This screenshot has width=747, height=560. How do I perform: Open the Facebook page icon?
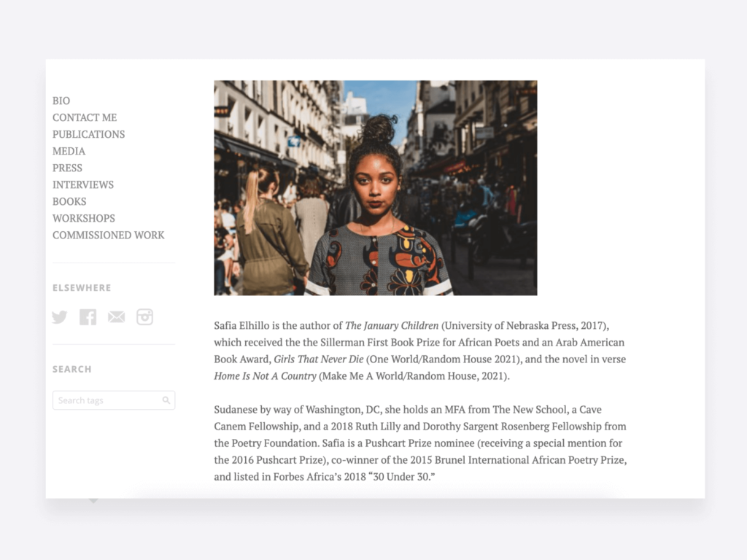point(88,317)
